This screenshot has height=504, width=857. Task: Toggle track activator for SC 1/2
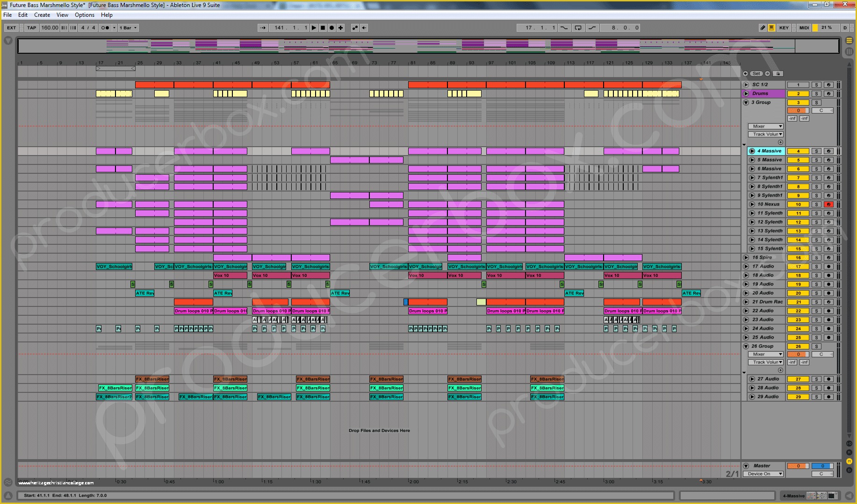(x=798, y=85)
